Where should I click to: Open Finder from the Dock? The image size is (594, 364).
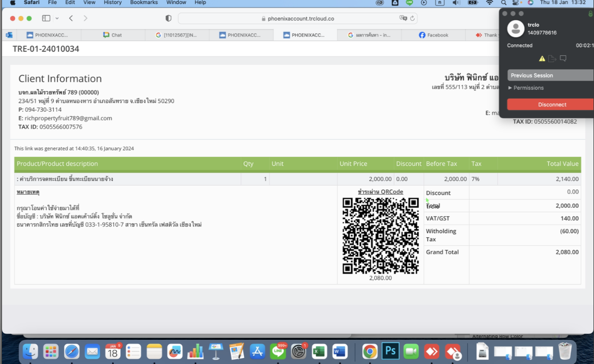click(x=30, y=351)
